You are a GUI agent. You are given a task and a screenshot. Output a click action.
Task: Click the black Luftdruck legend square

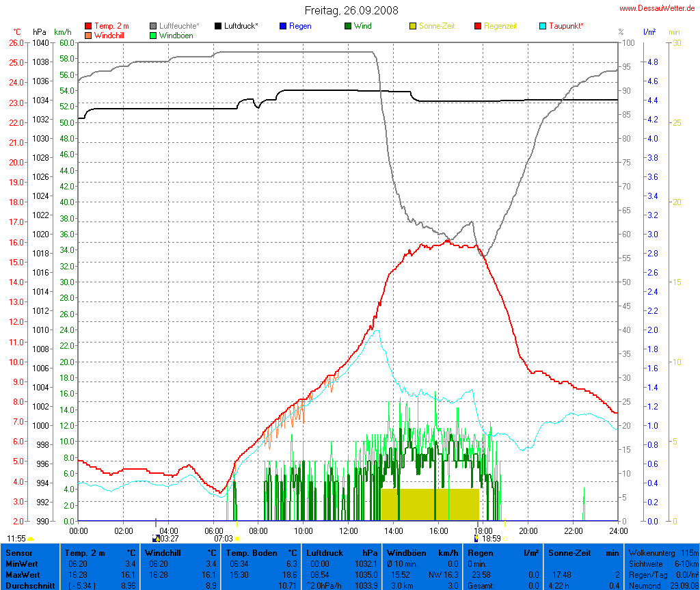point(218,26)
